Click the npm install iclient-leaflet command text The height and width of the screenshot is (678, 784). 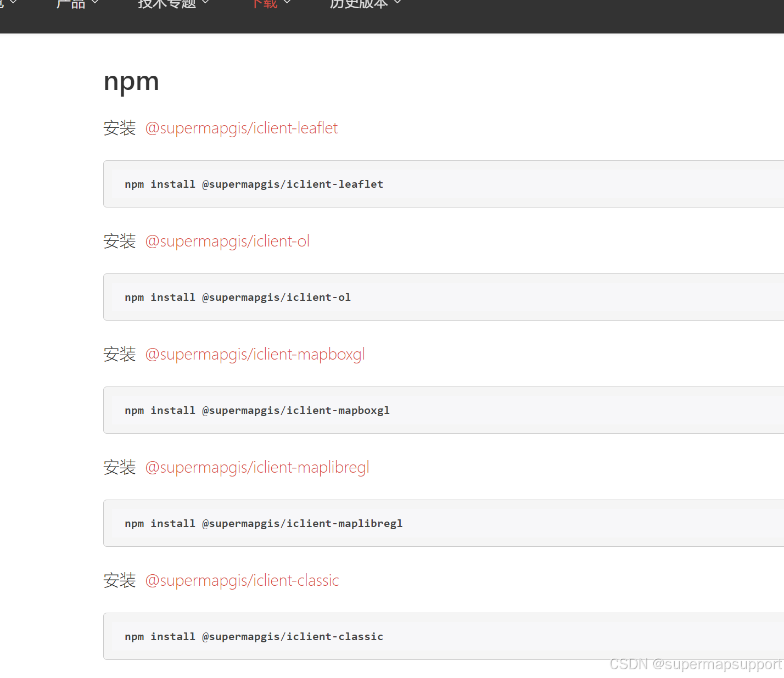pos(254,184)
